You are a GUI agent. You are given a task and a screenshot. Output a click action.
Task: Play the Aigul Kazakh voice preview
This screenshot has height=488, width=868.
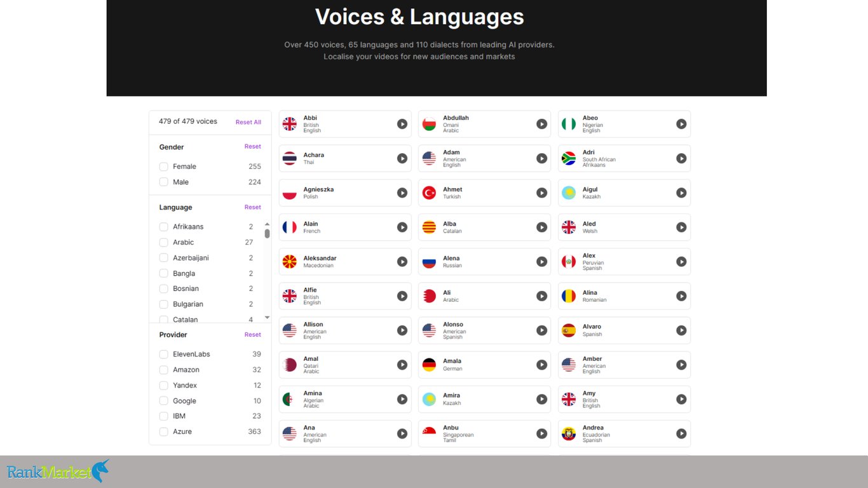click(x=681, y=193)
